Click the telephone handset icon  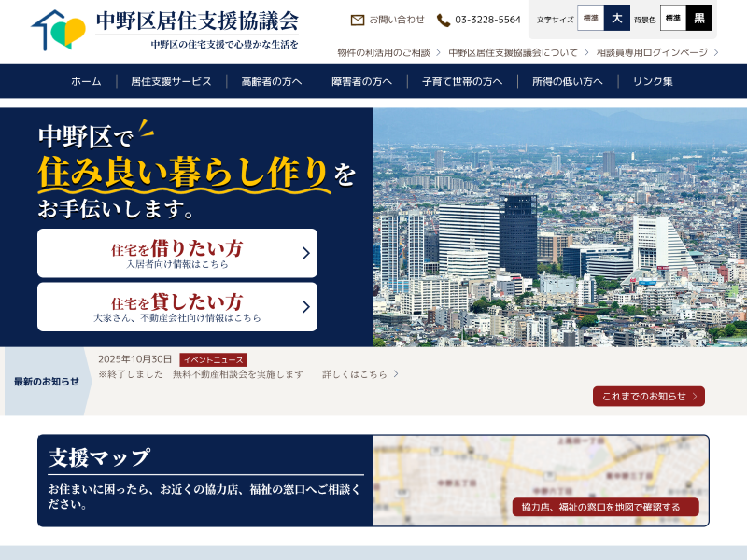tap(444, 20)
